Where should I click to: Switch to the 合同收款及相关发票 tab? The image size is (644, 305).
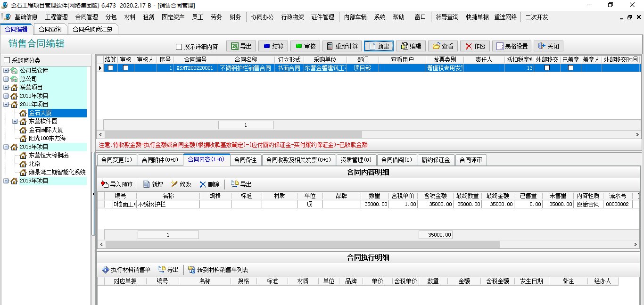298,160
